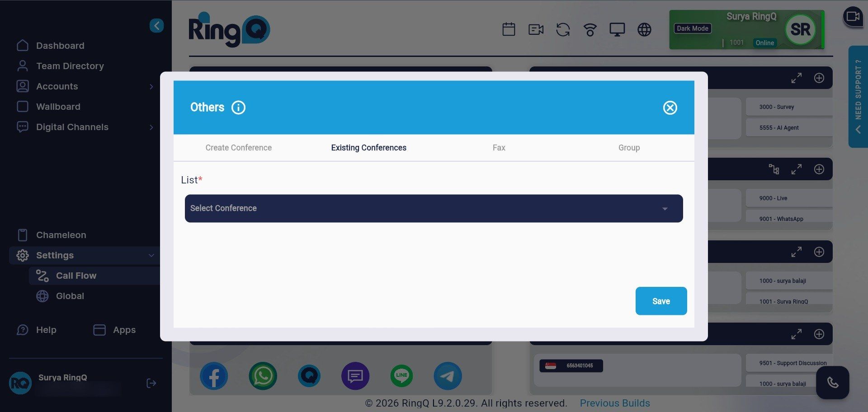868x412 pixels.
Task: Click the globe language icon in the header
Action: (x=644, y=30)
